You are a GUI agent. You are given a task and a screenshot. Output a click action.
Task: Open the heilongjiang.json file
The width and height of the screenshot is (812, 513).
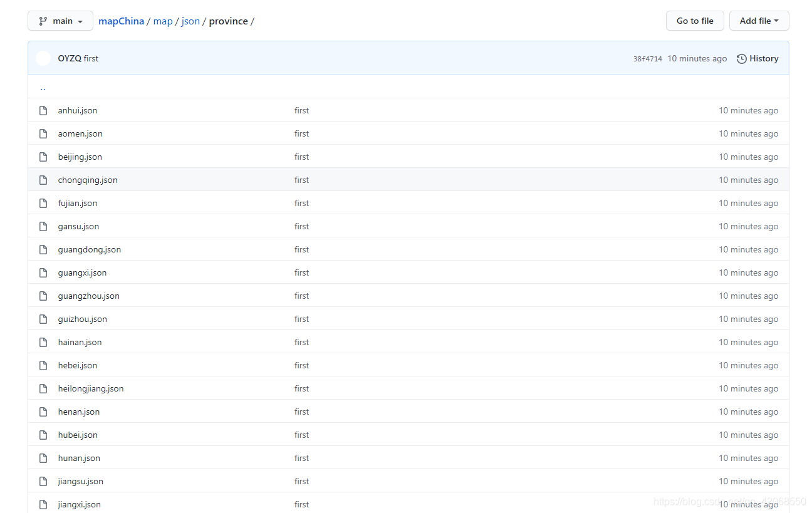click(x=91, y=388)
